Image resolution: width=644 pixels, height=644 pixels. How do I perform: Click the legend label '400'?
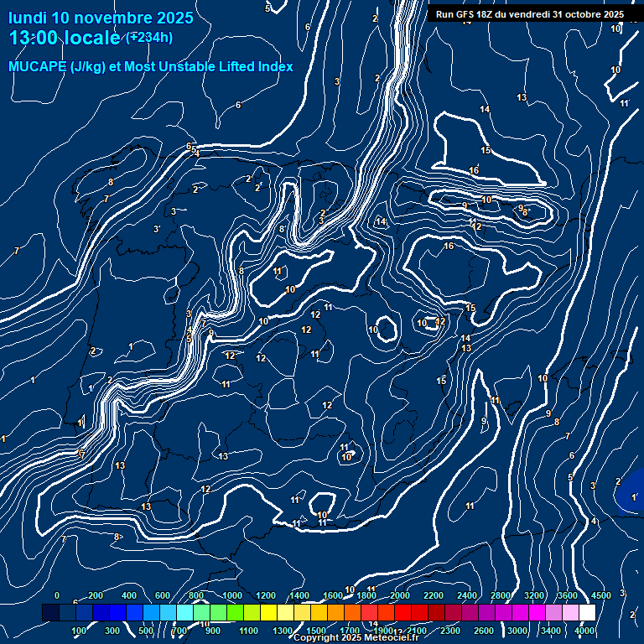(129, 595)
